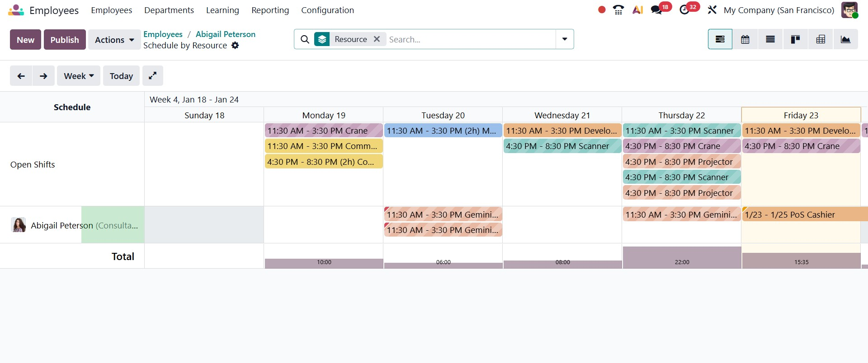
Task: Switch to the Kanban view
Action: (x=795, y=40)
